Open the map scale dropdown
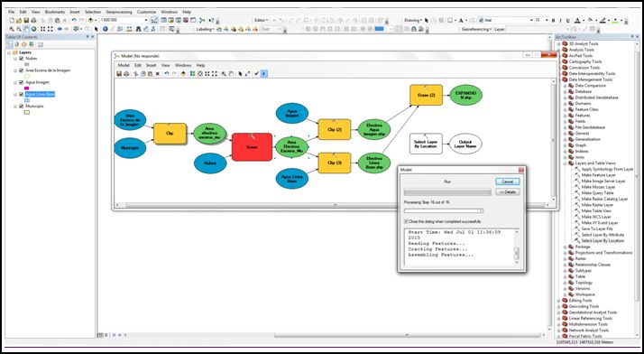This screenshot has width=644, height=354. tap(146, 20)
